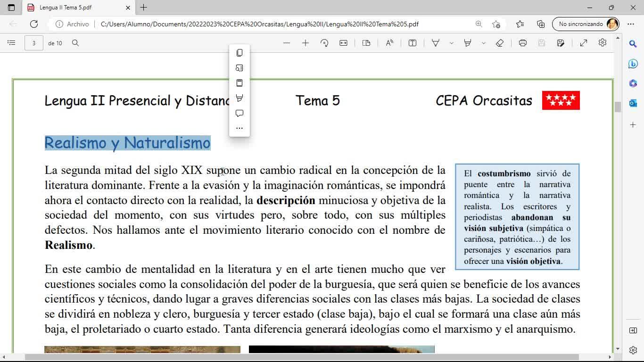Open the find-in-PDF search tool
The width and height of the screenshot is (644, 362).
click(75, 43)
